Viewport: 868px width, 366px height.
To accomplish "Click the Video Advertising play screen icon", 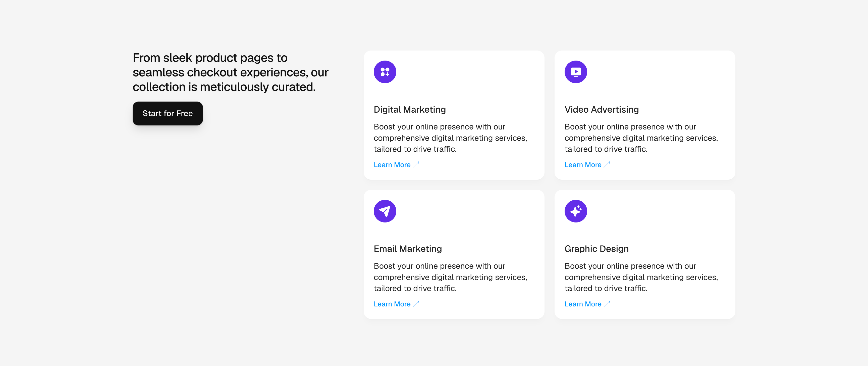I will coord(575,72).
